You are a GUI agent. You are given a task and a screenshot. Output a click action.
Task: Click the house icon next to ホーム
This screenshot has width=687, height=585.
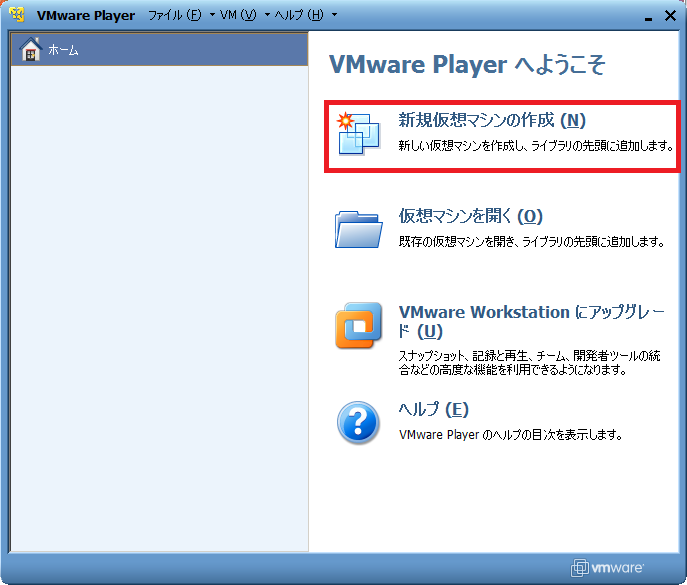click(x=30, y=50)
